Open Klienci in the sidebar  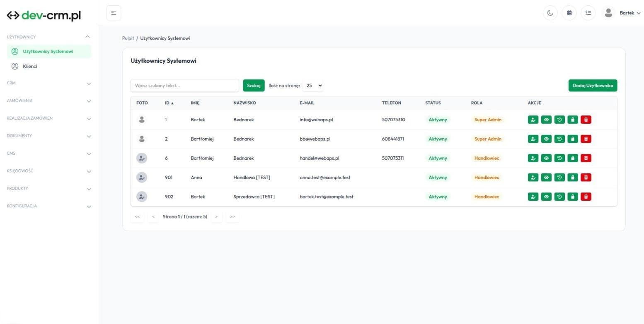click(x=49, y=66)
